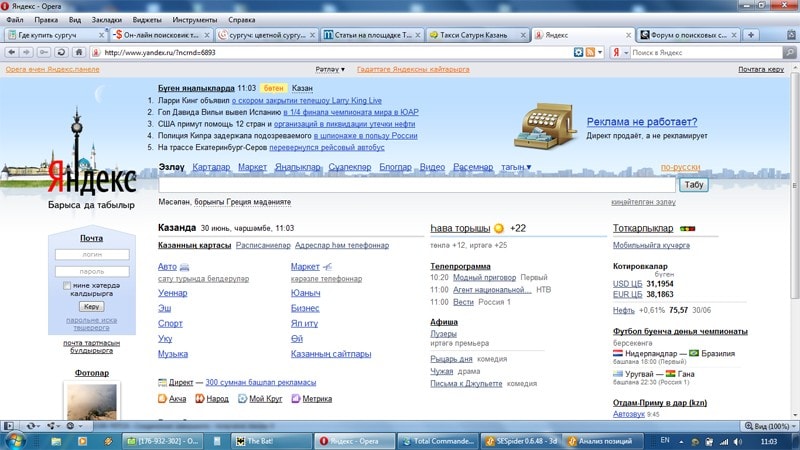800x450 pixels.
Task: Show hidden tray icons arrow
Action: 681,441
